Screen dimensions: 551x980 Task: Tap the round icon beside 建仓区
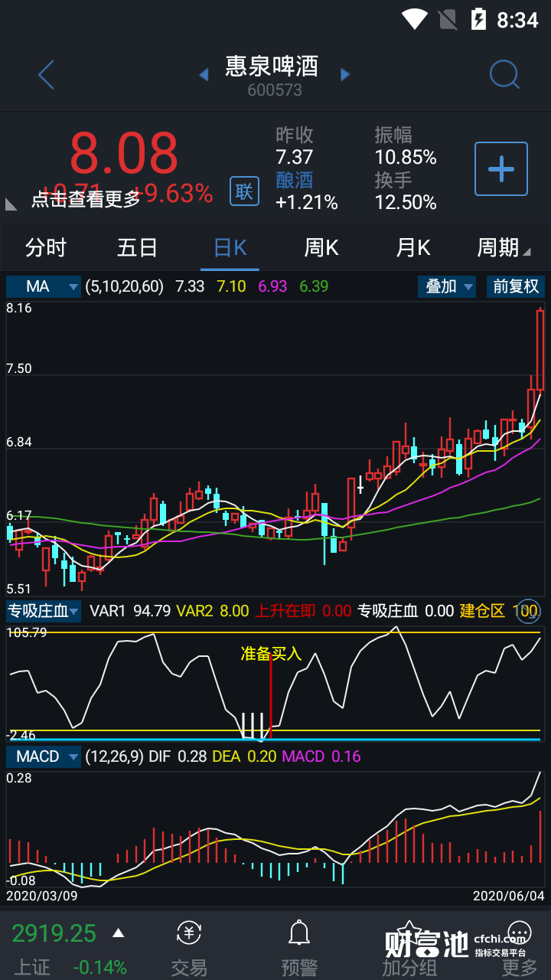click(x=527, y=611)
